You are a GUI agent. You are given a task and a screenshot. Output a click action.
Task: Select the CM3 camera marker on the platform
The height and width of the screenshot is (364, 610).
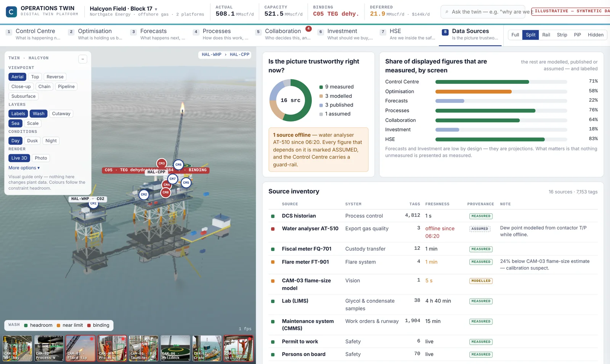162,163
